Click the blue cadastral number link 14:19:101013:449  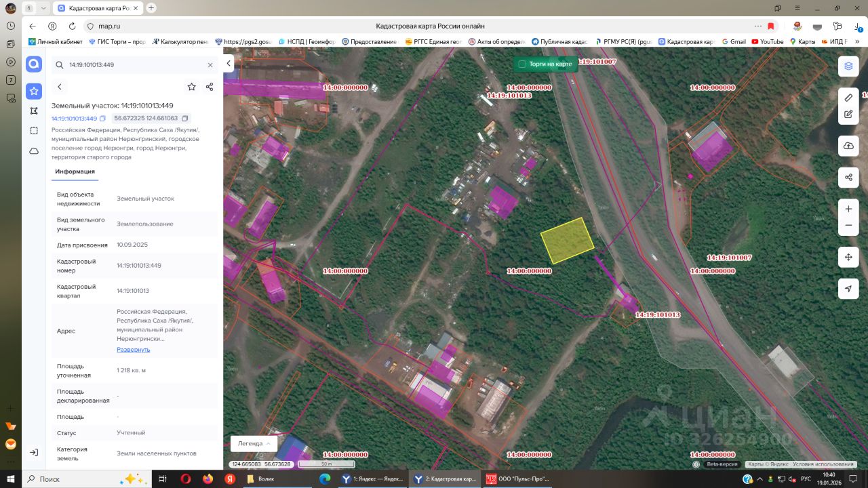[75, 119]
